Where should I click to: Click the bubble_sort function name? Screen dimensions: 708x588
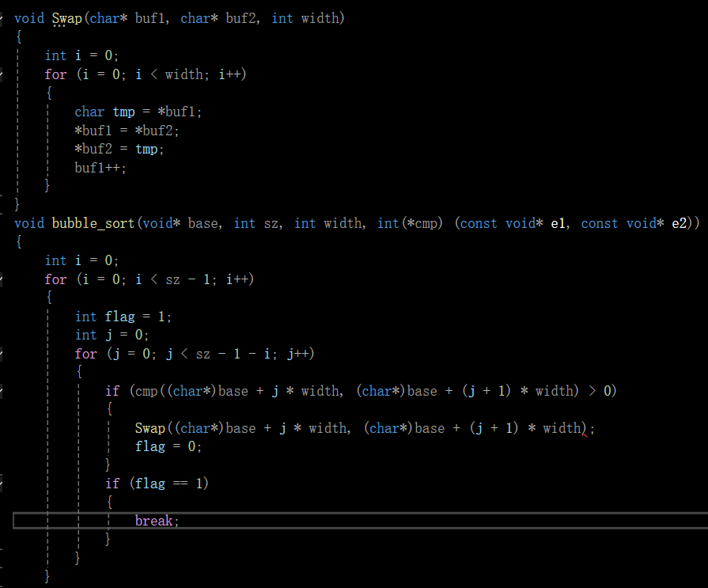pyautogui.click(x=93, y=223)
